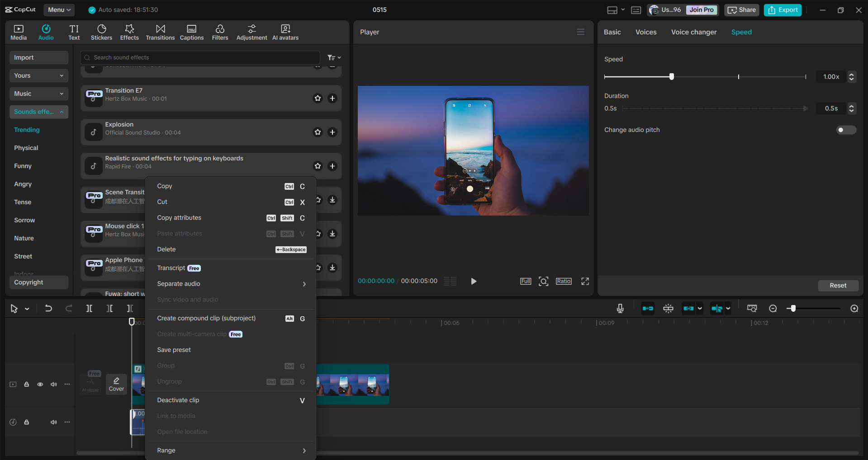
Task: Open the Captions panel
Action: point(191,32)
